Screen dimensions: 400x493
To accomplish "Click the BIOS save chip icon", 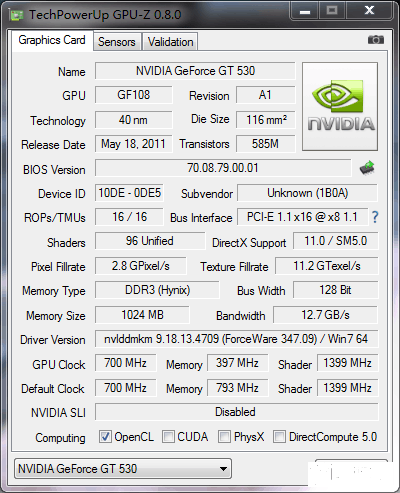I will click(367, 168).
